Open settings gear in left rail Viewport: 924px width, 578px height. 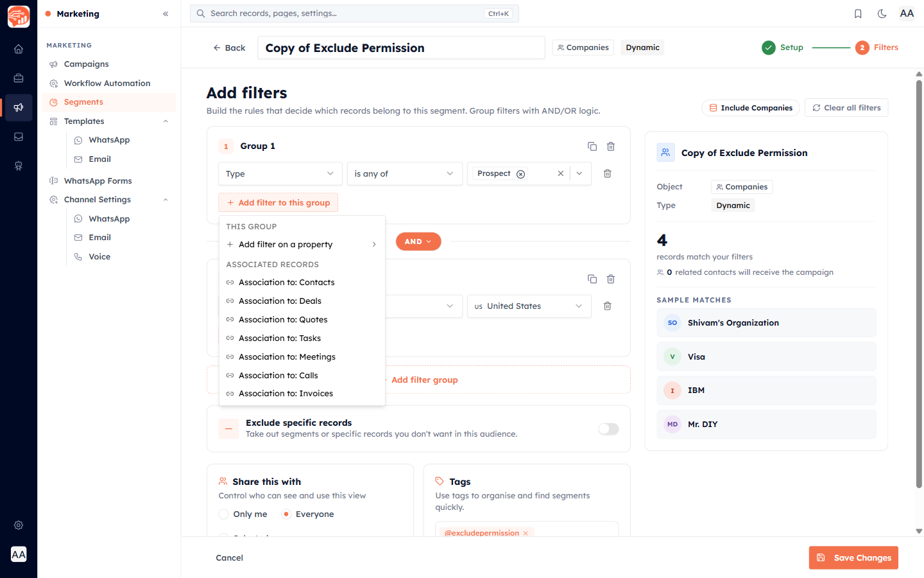pyautogui.click(x=19, y=525)
